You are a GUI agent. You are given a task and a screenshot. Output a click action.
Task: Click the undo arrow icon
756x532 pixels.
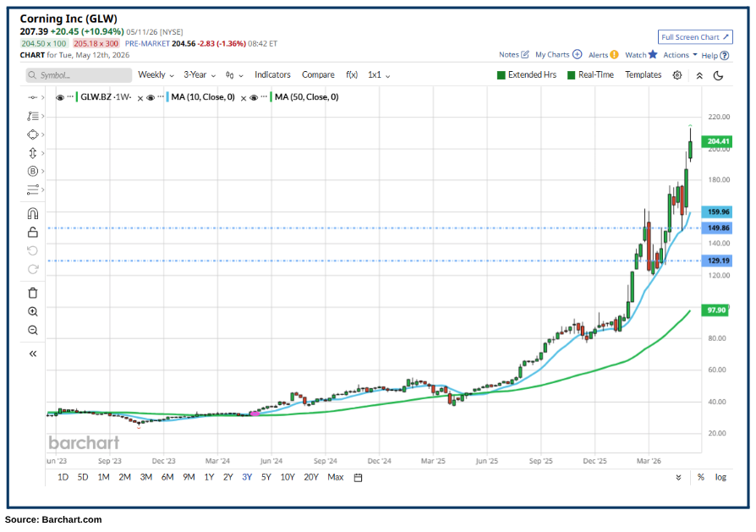(x=33, y=250)
